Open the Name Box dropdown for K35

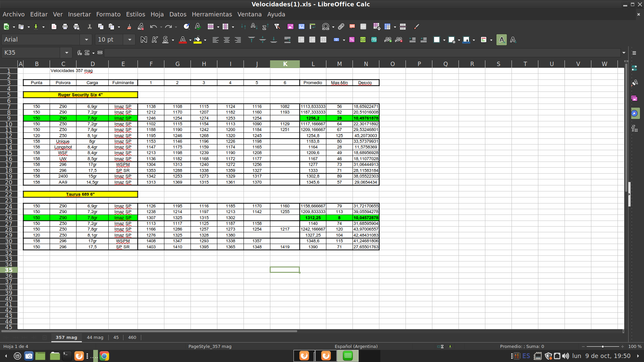[x=66, y=53]
